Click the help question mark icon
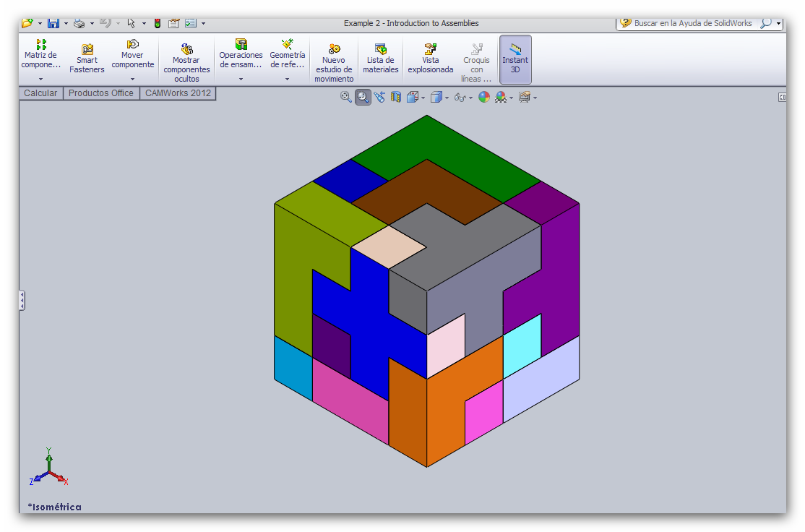 coord(625,22)
